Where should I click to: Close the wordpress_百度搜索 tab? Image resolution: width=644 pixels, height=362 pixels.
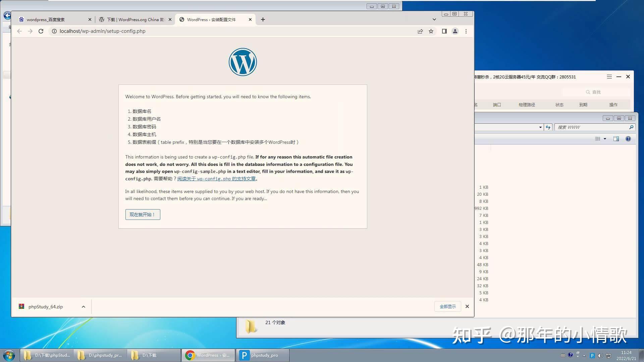[x=90, y=19]
